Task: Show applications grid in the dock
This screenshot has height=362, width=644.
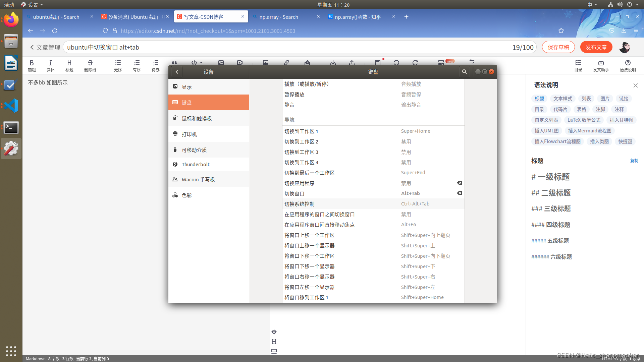Action: (x=11, y=351)
